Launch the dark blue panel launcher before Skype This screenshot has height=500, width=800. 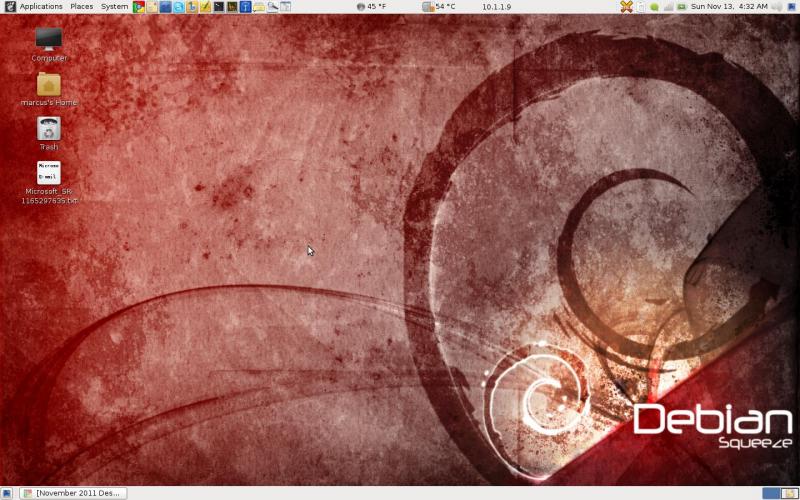pos(165,7)
